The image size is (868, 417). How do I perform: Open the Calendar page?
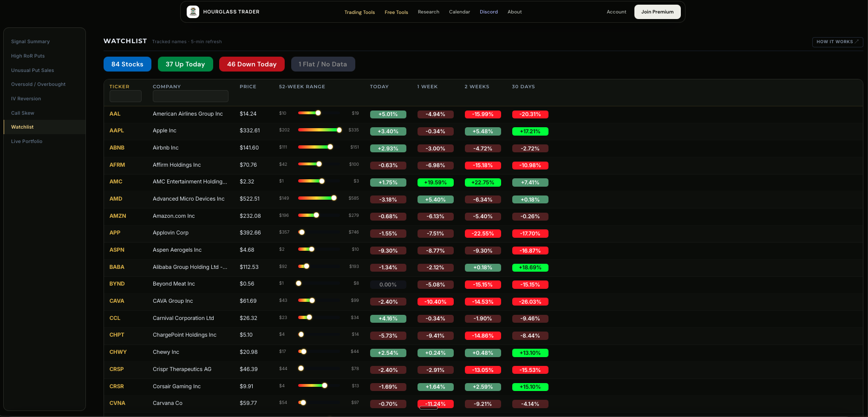459,12
